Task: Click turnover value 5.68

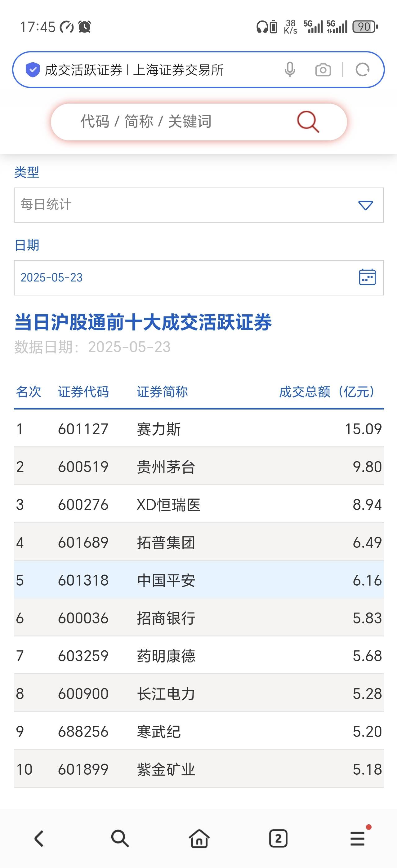Action: pyautogui.click(x=367, y=656)
